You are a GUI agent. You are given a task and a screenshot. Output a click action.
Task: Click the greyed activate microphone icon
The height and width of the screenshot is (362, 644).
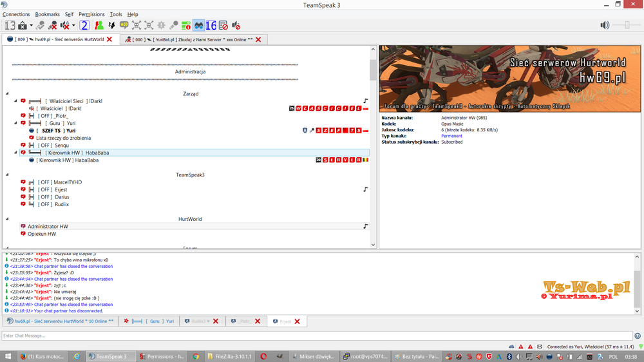point(40,26)
